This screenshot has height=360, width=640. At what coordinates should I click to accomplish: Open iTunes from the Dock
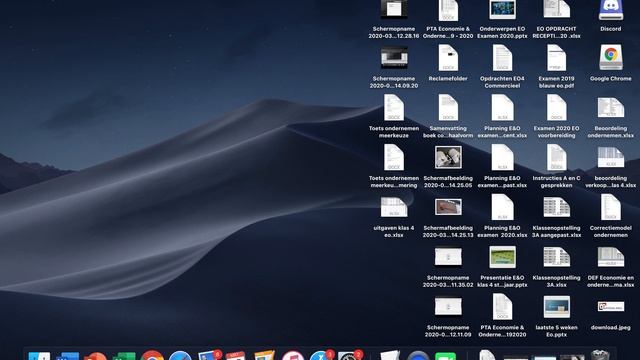292,356
